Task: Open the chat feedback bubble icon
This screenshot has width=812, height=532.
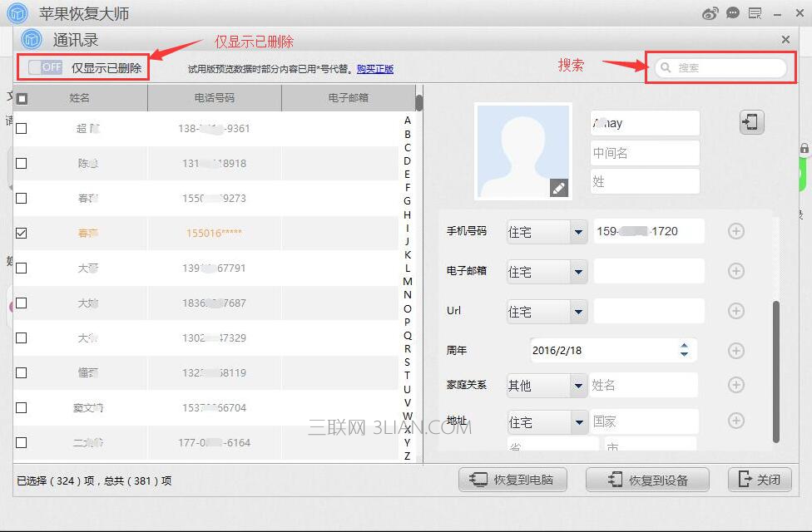Action: [732, 13]
